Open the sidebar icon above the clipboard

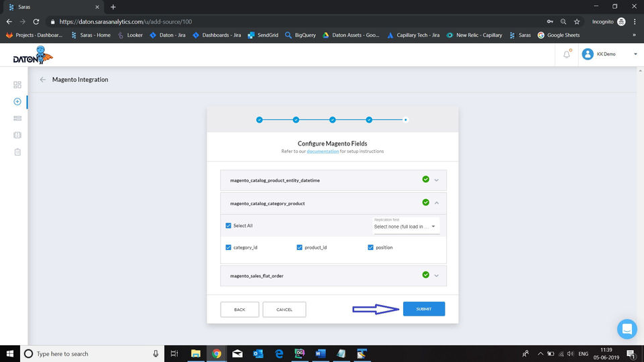[17, 135]
